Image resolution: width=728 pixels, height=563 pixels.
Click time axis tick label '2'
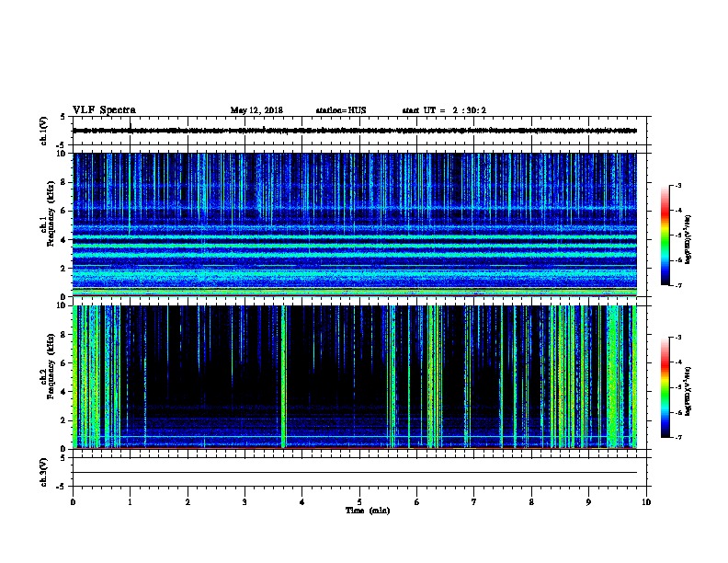click(188, 502)
